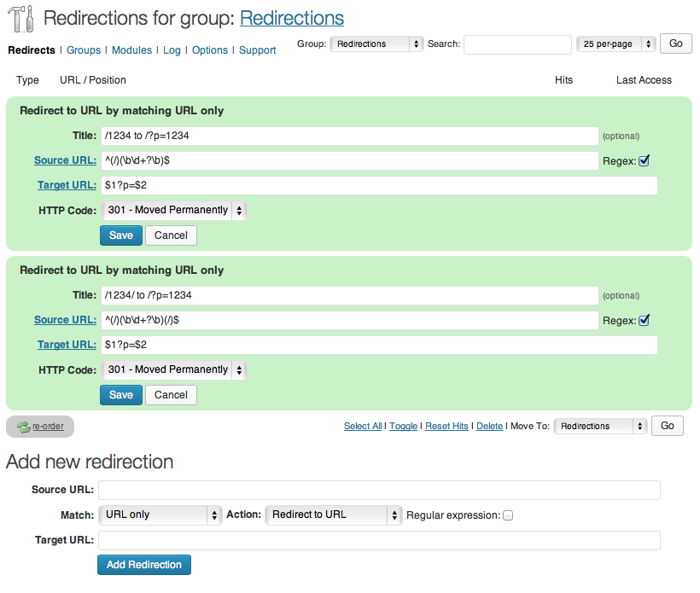Open the Move To dropdown
Image resolution: width=700 pixels, height=593 pixels.
(600, 426)
